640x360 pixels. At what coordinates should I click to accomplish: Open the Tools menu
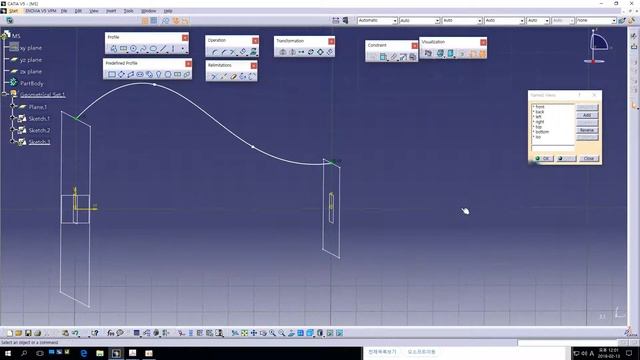[129, 11]
